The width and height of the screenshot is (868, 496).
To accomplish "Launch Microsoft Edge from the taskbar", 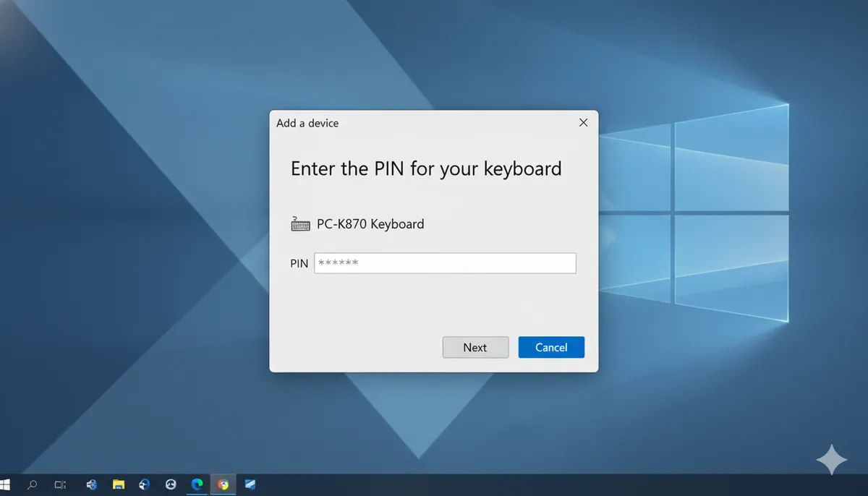I will tap(197, 484).
